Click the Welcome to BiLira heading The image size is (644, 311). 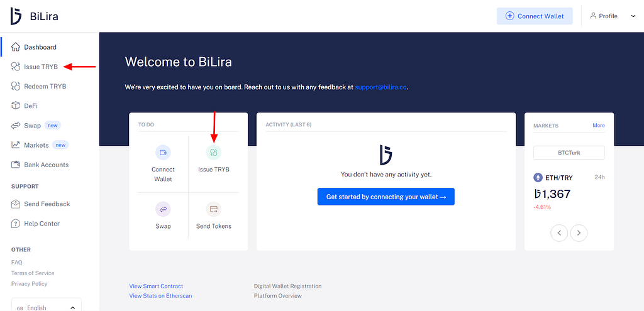(x=178, y=62)
